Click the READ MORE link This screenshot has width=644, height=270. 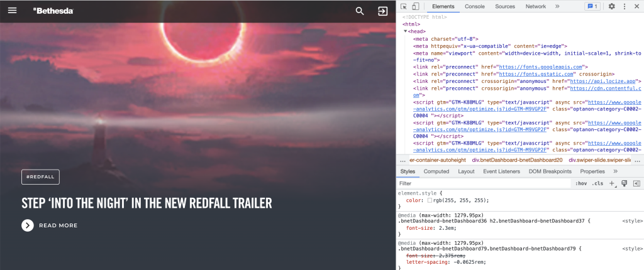pos(58,225)
